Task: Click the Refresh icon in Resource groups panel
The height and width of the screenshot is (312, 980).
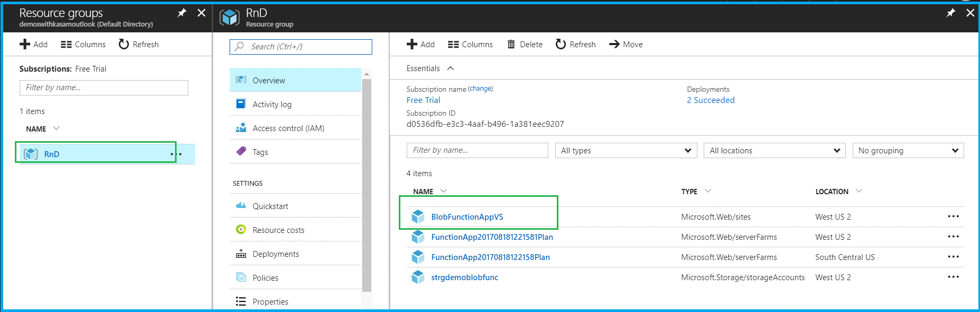Action: coord(124,44)
